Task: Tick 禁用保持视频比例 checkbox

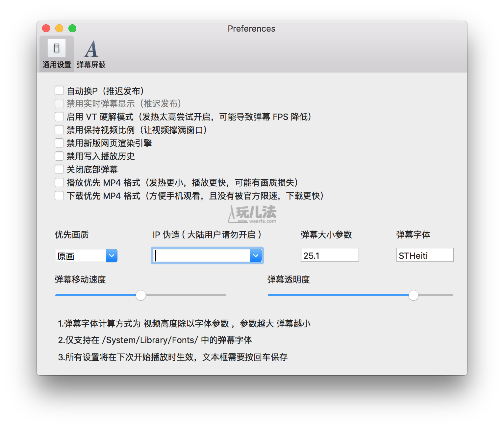Action: 59,130
